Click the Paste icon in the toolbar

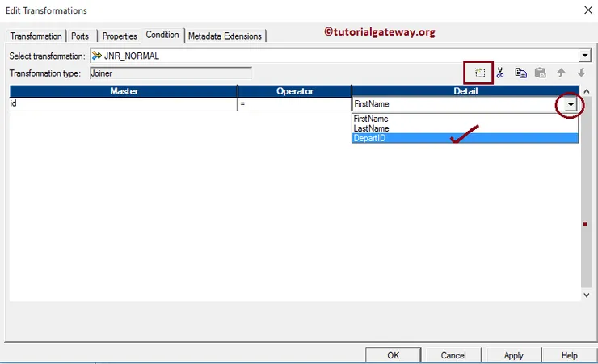pyautogui.click(x=541, y=73)
